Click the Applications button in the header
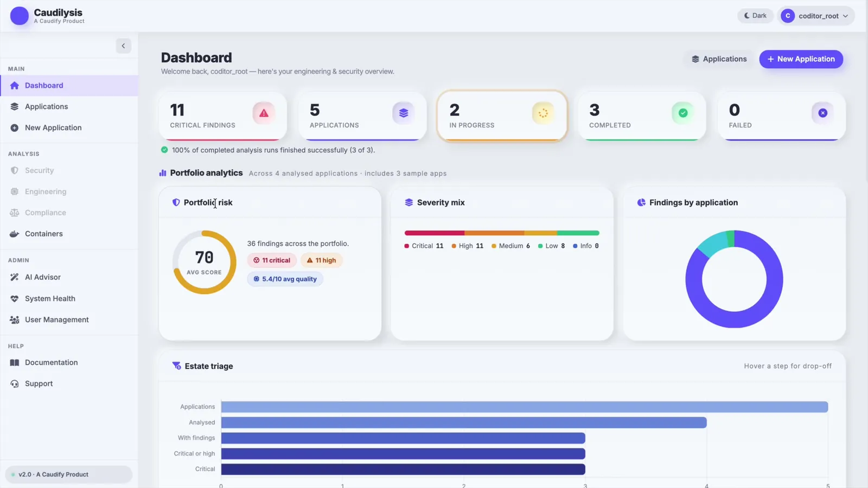 coord(719,59)
